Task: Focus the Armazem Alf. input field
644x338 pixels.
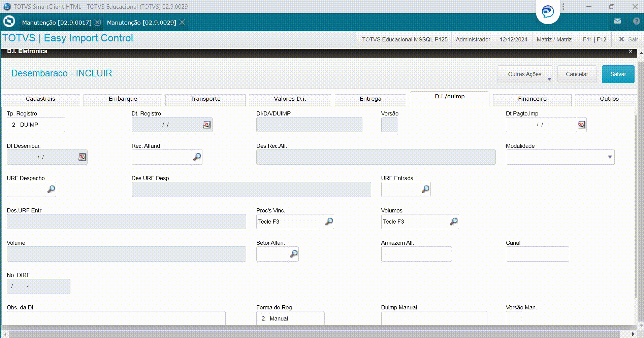Action: [x=416, y=254]
